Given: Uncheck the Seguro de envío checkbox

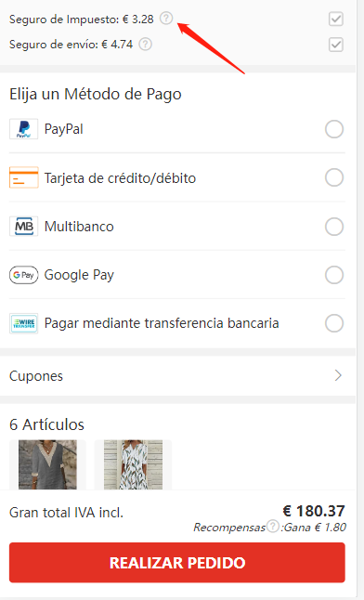Looking at the screenshot, I should (x=335, y=45).
